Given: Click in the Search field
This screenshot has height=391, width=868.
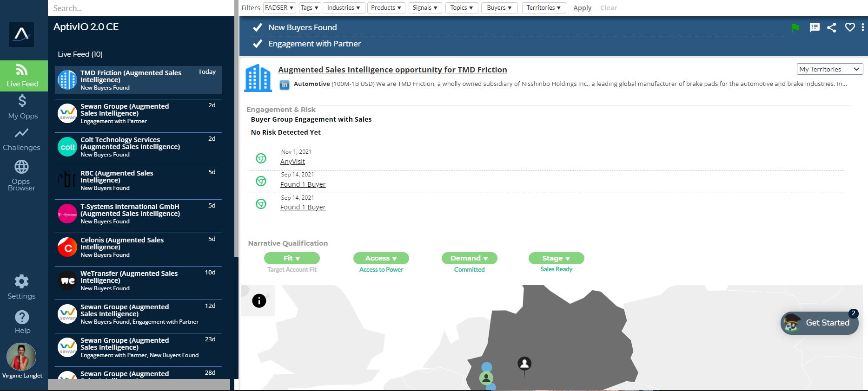Looking at the screenshot, I should pos(139,8).
